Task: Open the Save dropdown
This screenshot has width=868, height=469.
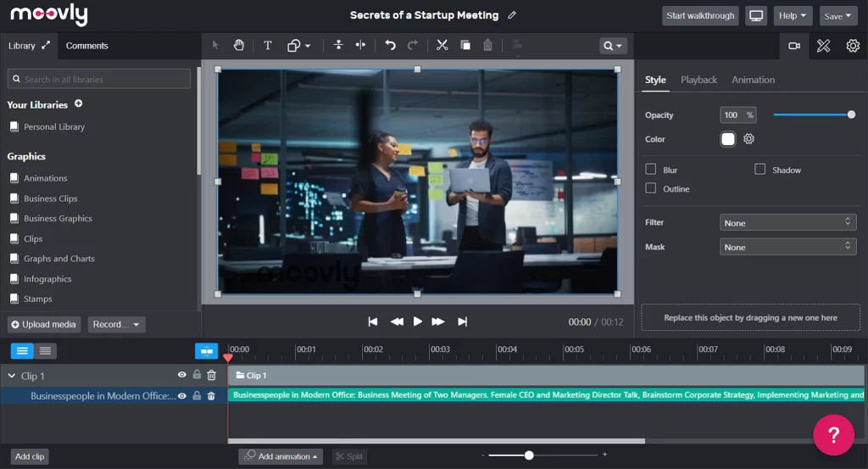Action: point(838,15)
